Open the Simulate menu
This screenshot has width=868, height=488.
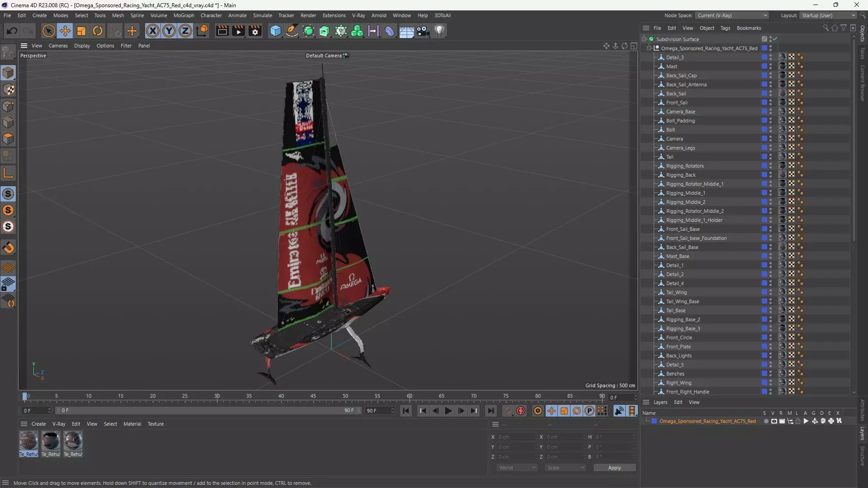(263, 15)
